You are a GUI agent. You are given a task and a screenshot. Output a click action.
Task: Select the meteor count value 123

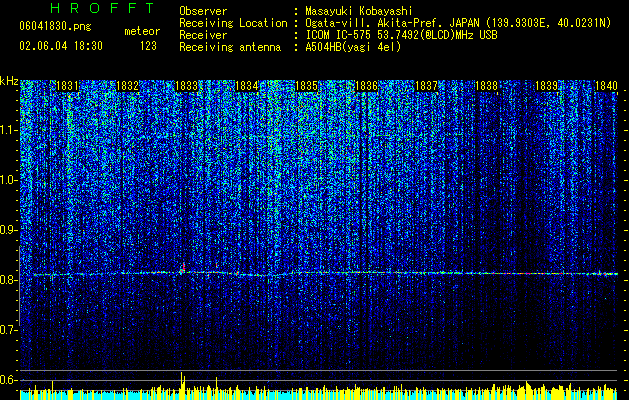[148, 46]
